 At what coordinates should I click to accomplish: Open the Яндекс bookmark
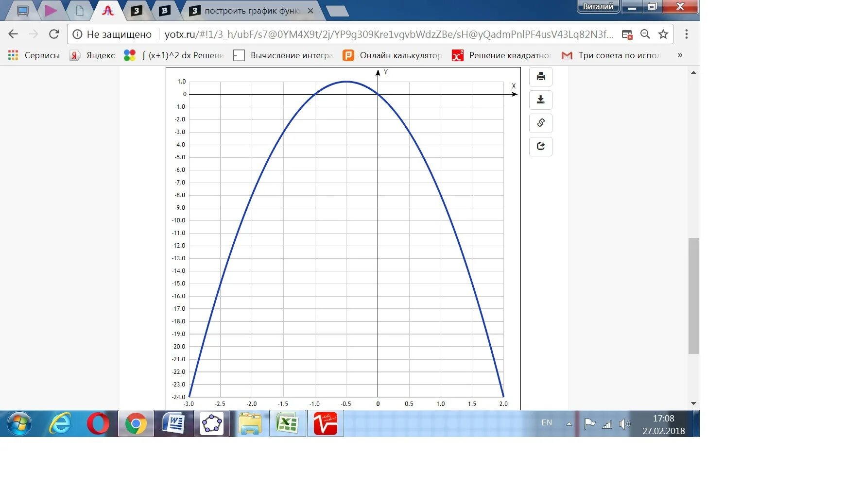pyautogui.click(x=93, y=55)
